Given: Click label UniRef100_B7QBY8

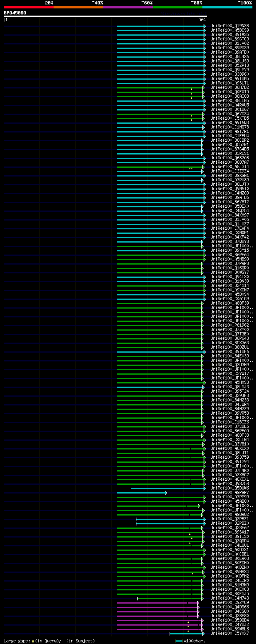Looking at the screenshot, I should tap(230, 242).
